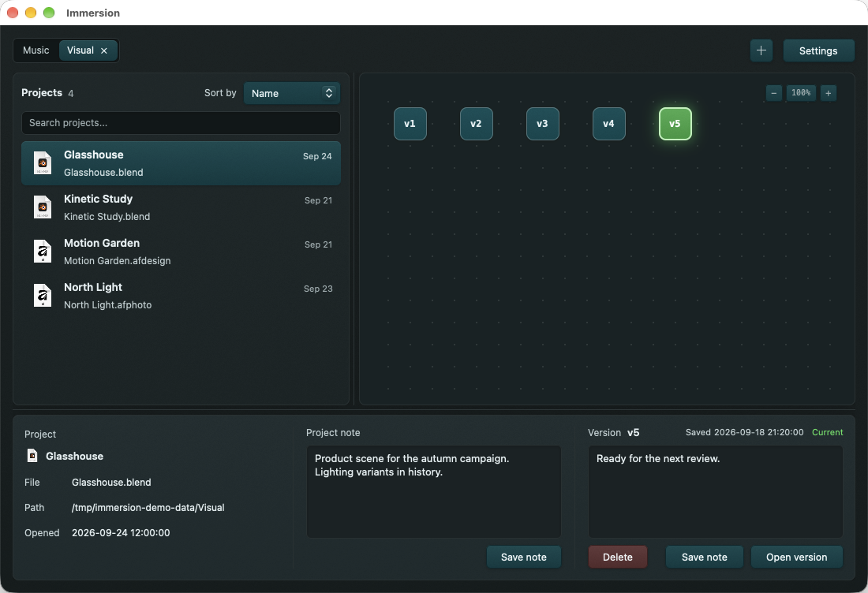
Task: Switch to the Music tab
Action: pyautogui.click(x=36, y=50)
